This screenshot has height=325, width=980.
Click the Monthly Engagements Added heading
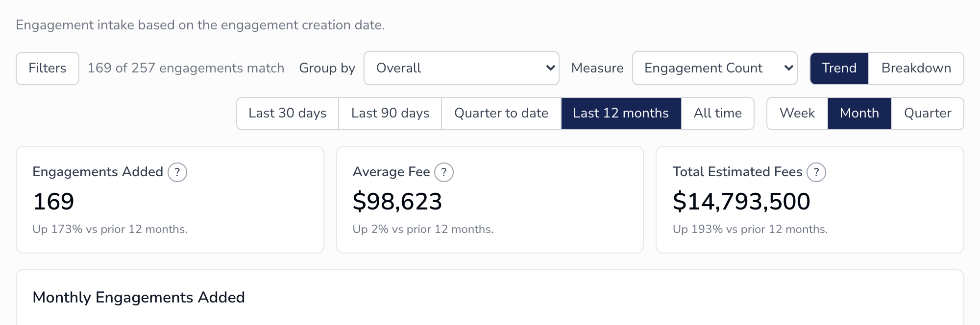pos(139,298)
